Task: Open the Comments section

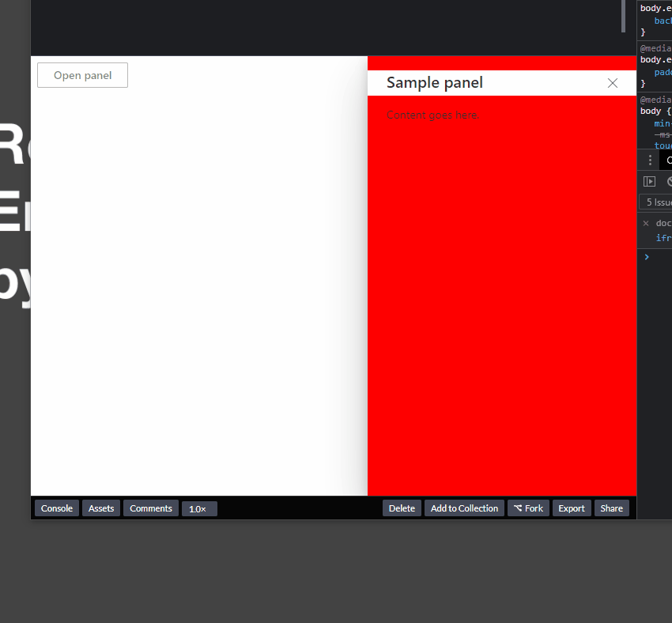Action: (x=151, y=508)
